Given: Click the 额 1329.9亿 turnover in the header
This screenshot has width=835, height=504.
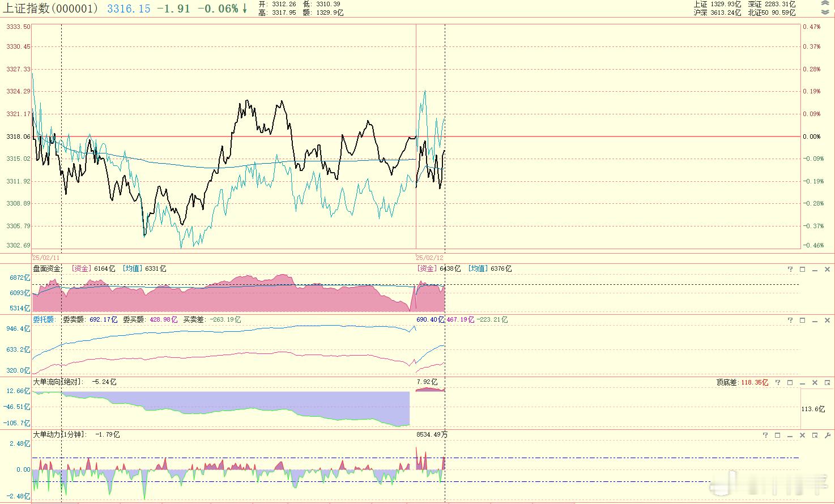Looking at the screenshot, I should click(x=323, y=12).
